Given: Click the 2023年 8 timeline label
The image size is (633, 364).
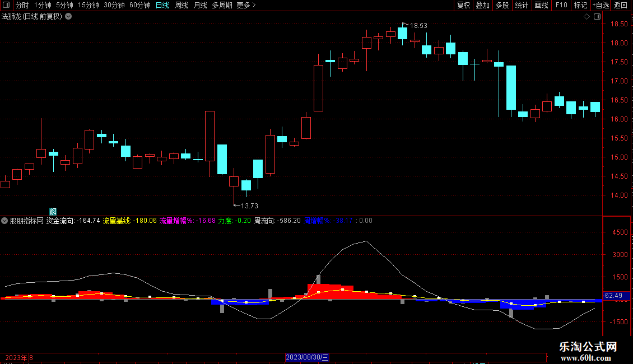Looking at the screenshot, I should 19,357.
